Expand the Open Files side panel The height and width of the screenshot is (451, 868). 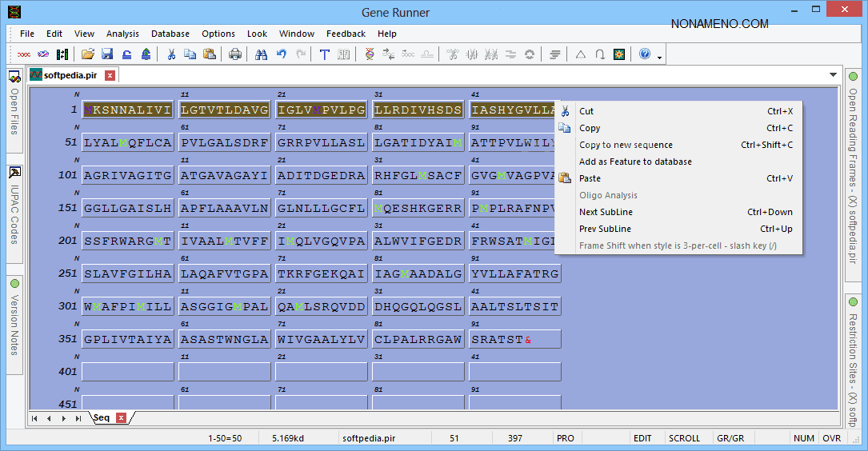point(14,110)
